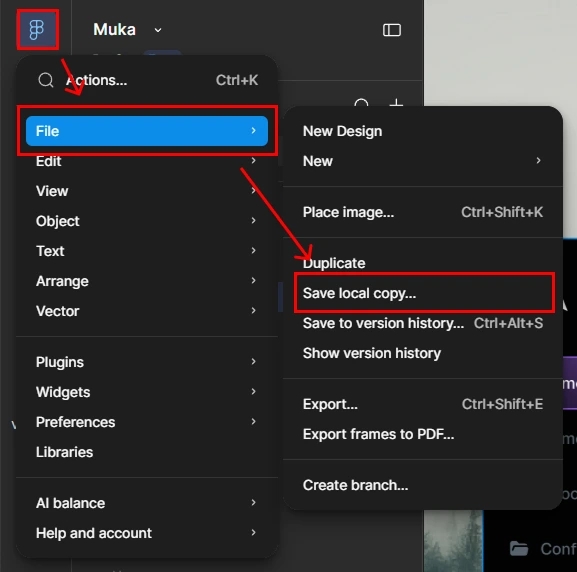
Task: Expand arrow next to Help and account
Action: click(x=254, y=533)
